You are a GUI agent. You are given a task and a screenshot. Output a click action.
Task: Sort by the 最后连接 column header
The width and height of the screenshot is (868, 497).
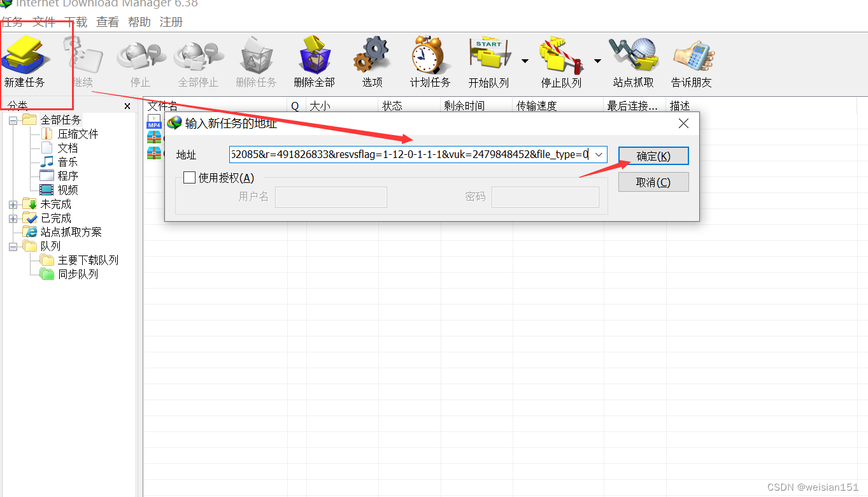click(635, 106)
